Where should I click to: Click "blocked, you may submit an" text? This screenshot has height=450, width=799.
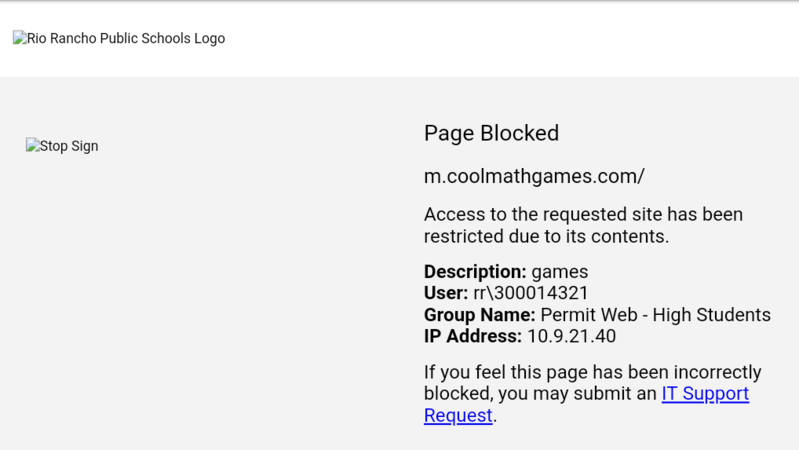coord(540,394)
